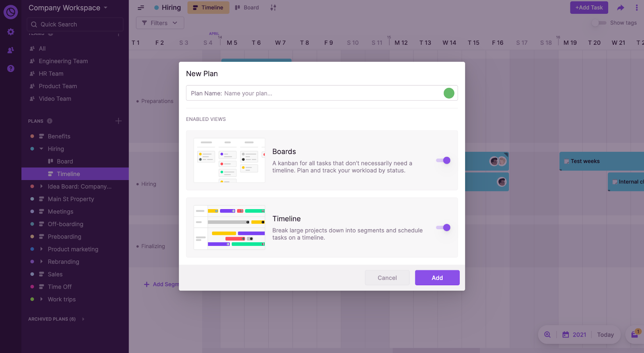Add a new plan with plus icon

click(x=118, y=121)
